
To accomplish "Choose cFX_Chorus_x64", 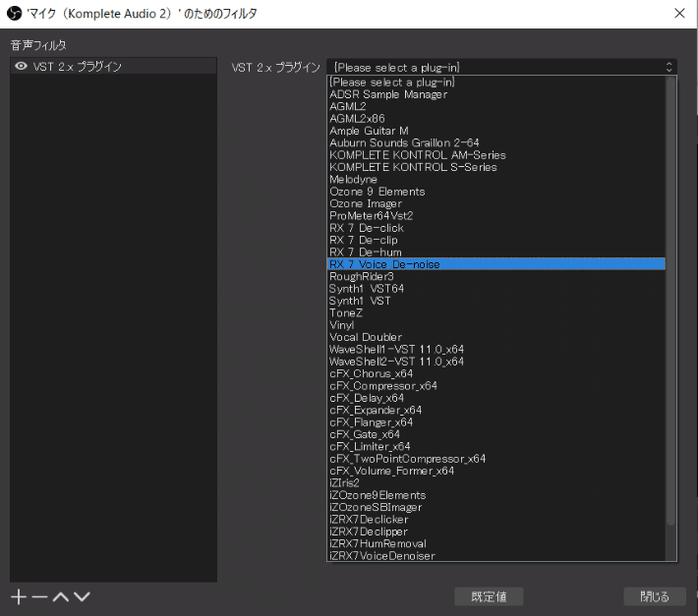I will [496, 373].
